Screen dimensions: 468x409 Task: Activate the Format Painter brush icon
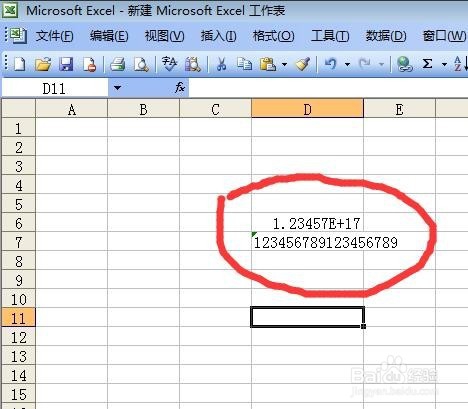303,64
